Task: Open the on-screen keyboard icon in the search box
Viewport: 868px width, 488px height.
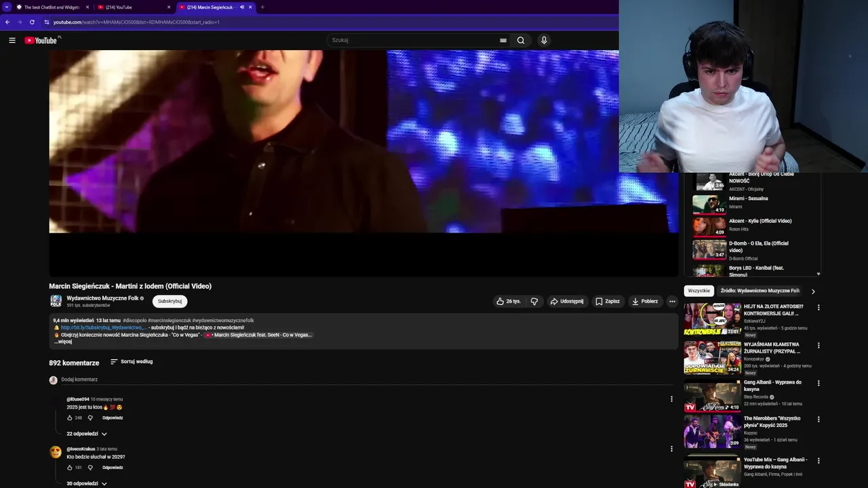Action: pyautogui.click(x=503, y=40)
